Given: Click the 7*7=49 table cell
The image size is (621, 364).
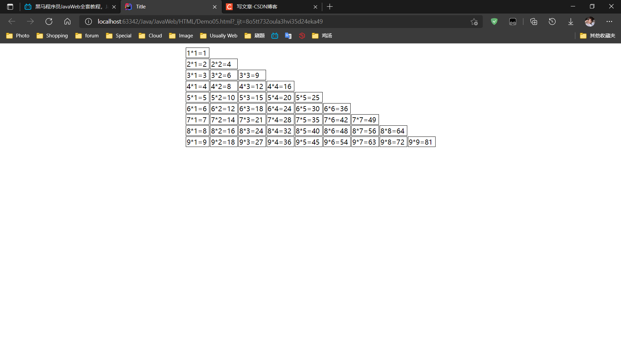Looking at the screenshot, I should point(365,120).
